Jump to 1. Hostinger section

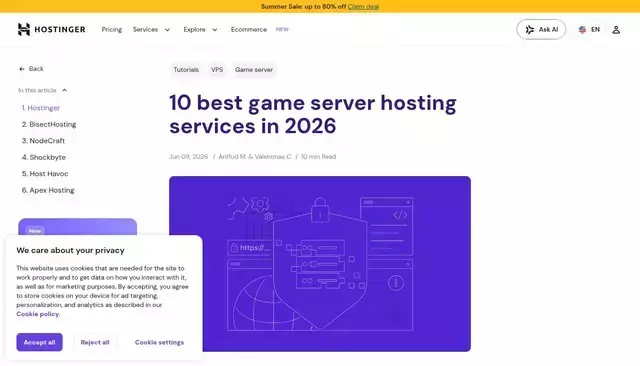pyautogui.click(x=41, y=108)
